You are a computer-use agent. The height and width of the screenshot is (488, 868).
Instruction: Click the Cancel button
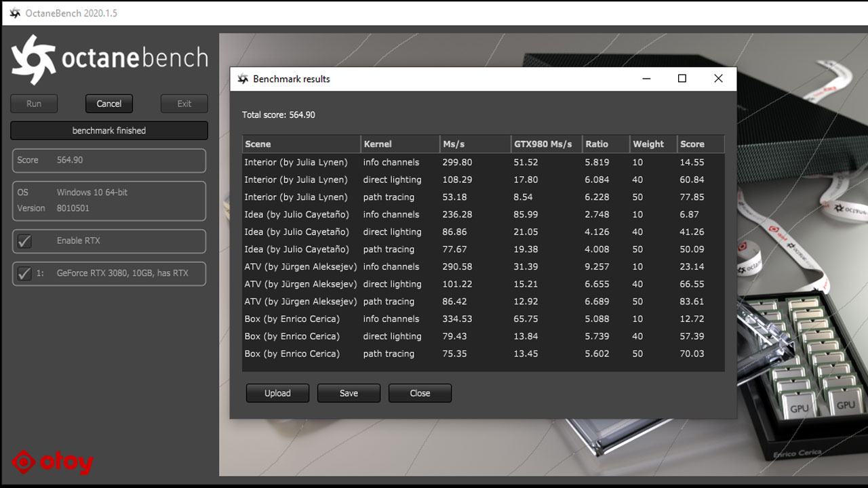(109, 104)
